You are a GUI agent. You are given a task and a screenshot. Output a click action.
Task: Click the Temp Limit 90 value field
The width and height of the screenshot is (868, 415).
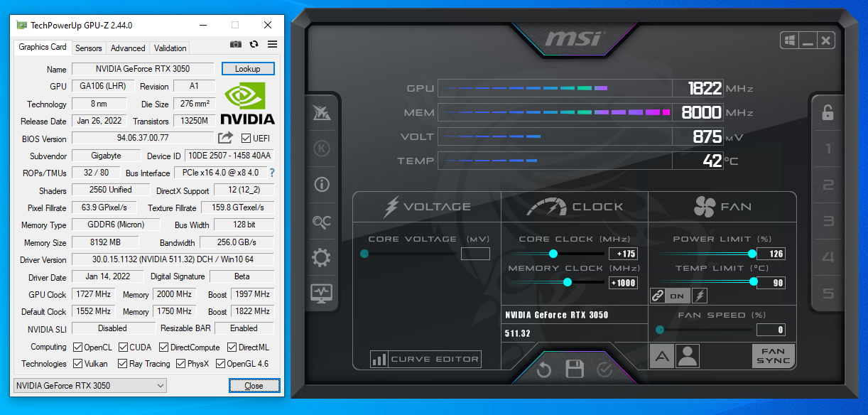pyautogui.click(x=771, y=283)
